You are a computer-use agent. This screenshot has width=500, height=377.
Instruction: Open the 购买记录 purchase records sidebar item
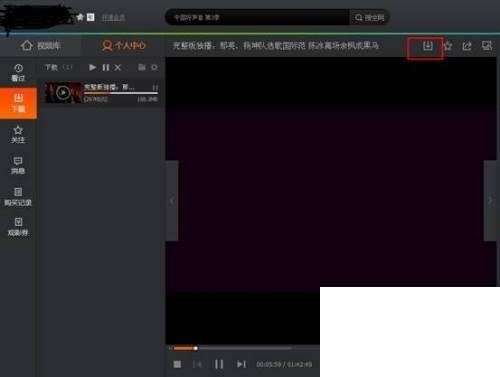(x=18, y=196)
